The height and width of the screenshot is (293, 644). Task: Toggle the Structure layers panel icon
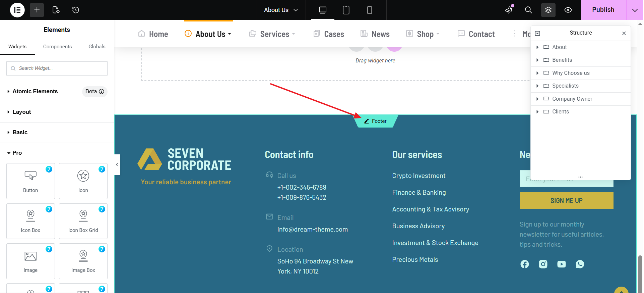click(548, 10)
